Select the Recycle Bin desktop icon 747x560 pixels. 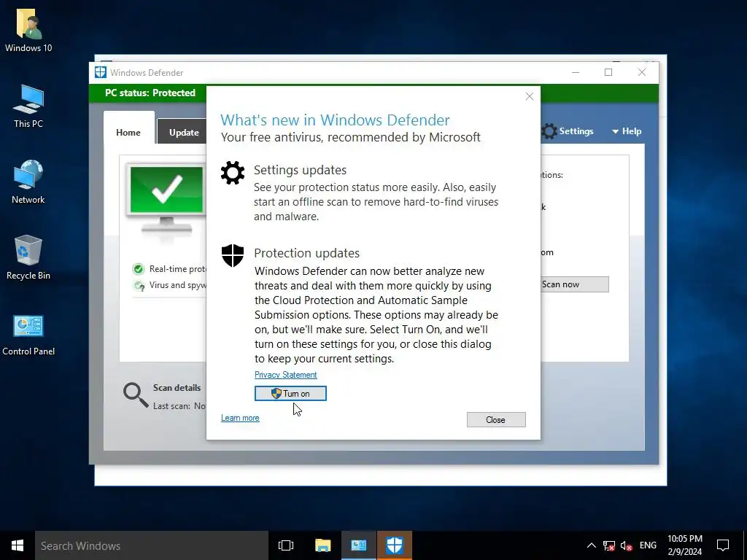click(x=28, y=257)
